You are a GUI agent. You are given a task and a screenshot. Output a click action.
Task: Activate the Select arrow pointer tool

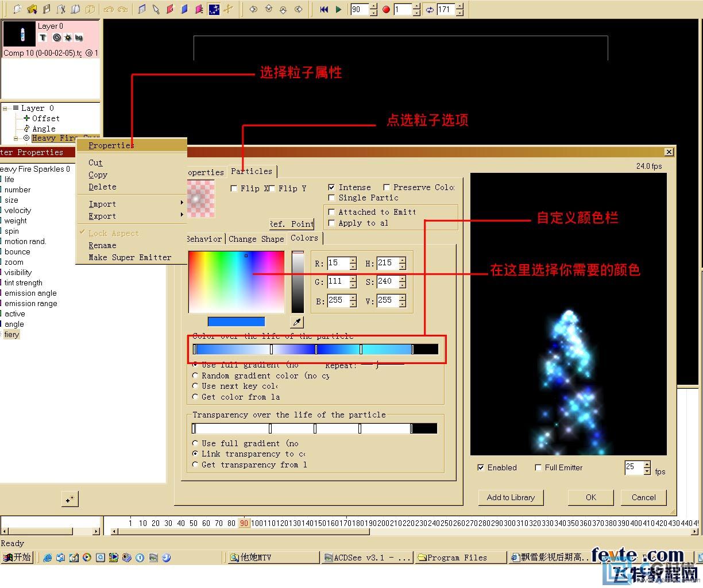[x=156, y=9]
